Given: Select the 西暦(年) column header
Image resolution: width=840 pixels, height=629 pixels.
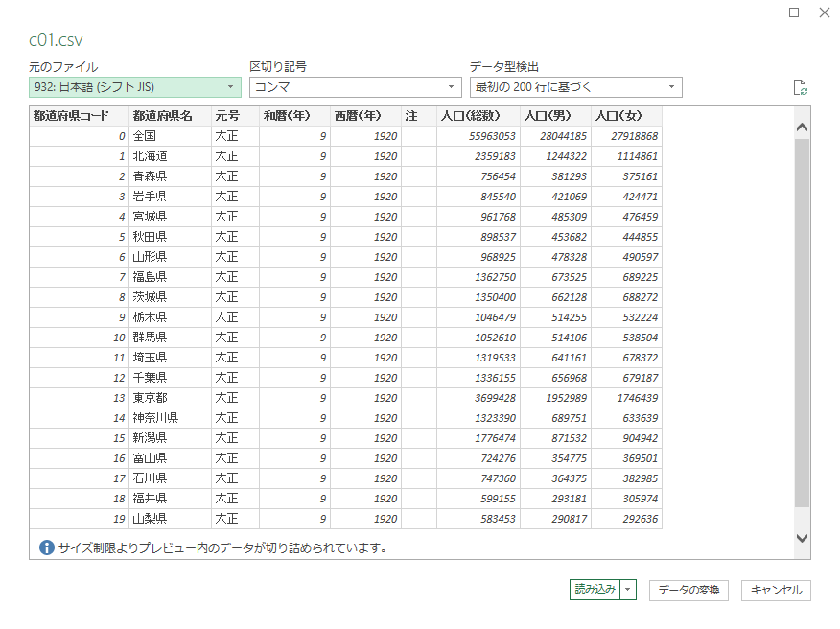Looking at the screenshot, I should pyautogui.click(x=365, y=116).
